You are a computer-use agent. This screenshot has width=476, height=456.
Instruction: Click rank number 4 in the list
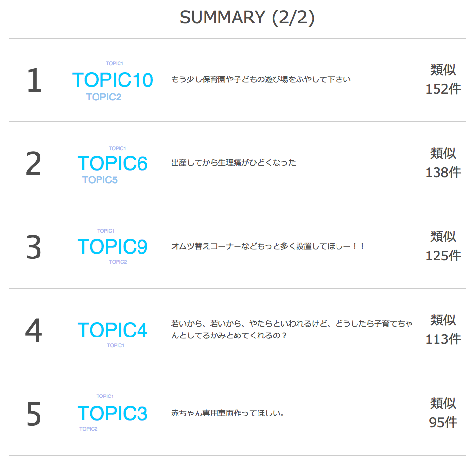tap(34, 331)
